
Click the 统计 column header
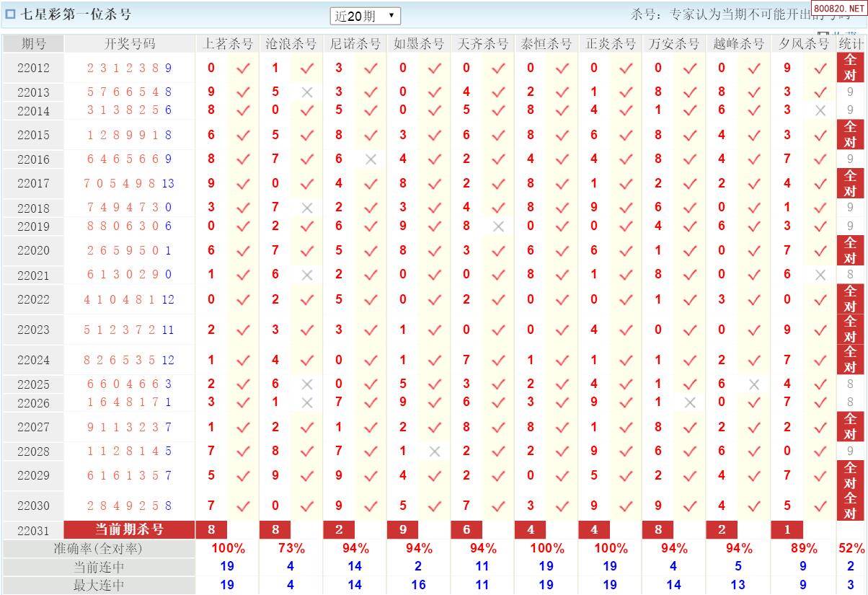(x=851, y=44)
